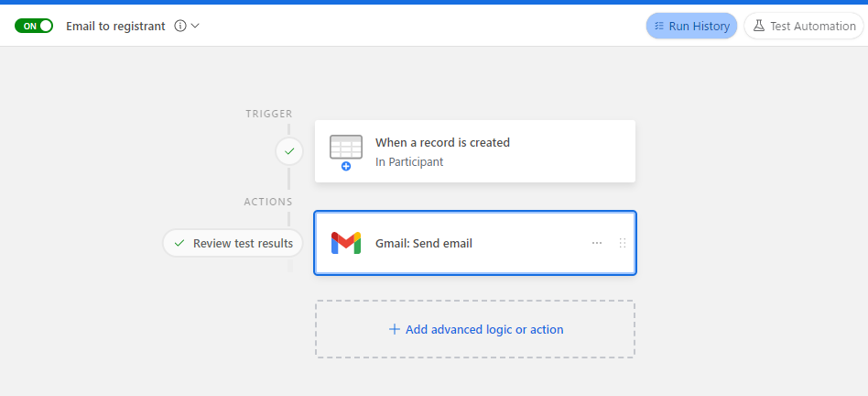Click the blue plus badge under table icon
Viewport: 868px width, 396px height.
346,166
